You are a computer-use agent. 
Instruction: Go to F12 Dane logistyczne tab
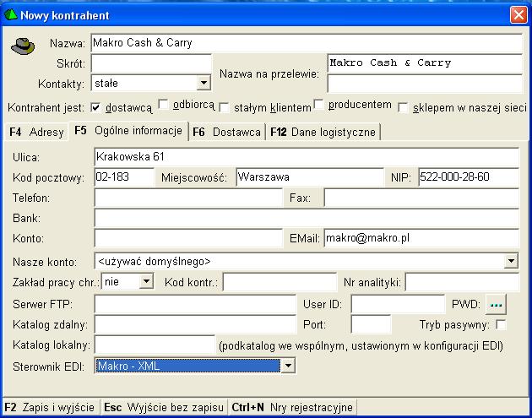point(323,132)
